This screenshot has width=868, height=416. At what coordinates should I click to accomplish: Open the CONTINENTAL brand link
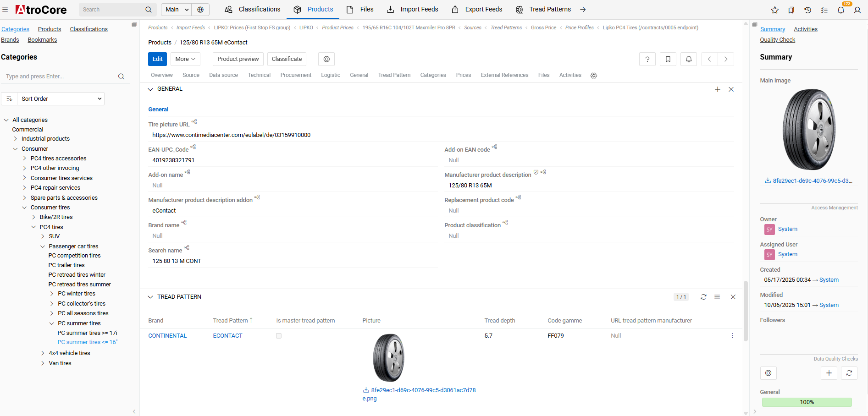[x=167, y=336]
